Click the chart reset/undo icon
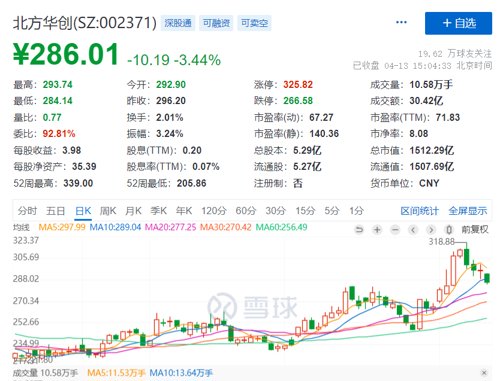This screenshot has width=500, height=381. click(x=359, y=230)
